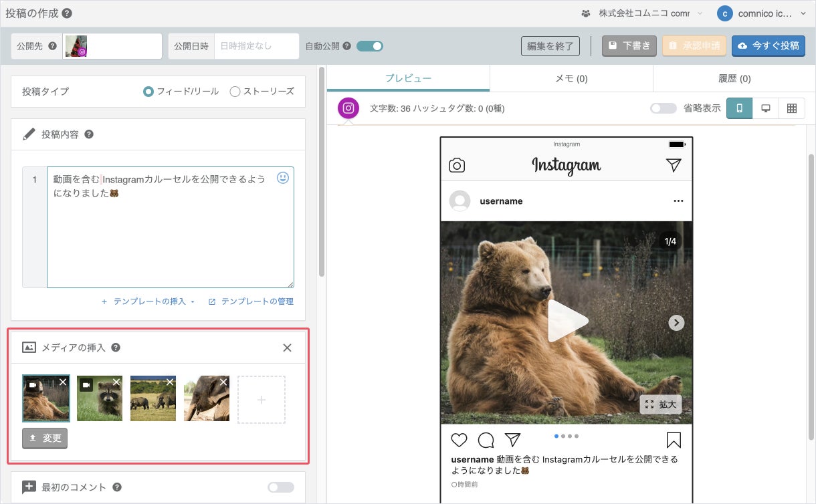816x504 pixels.
Task: Close the メディアの挿入 panel with X
Action: (x=287, y=348)
